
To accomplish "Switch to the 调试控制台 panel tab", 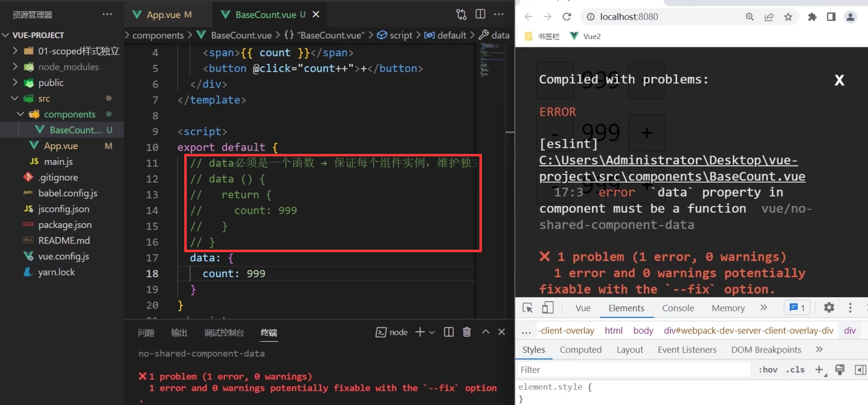I will pyautogui.click(x=224, y=333).
